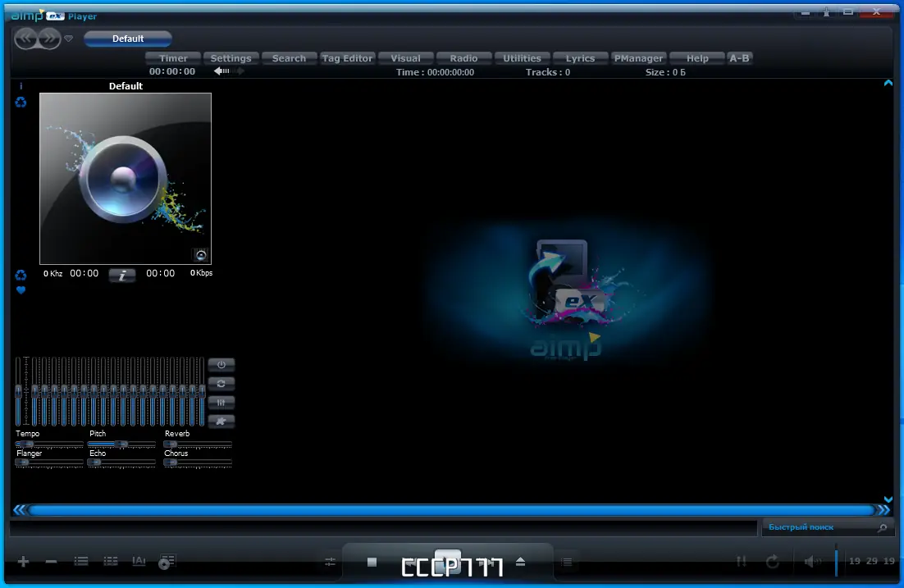Click the Help button
This screenshot has width=904, height=588.
(x=697, y=58)
